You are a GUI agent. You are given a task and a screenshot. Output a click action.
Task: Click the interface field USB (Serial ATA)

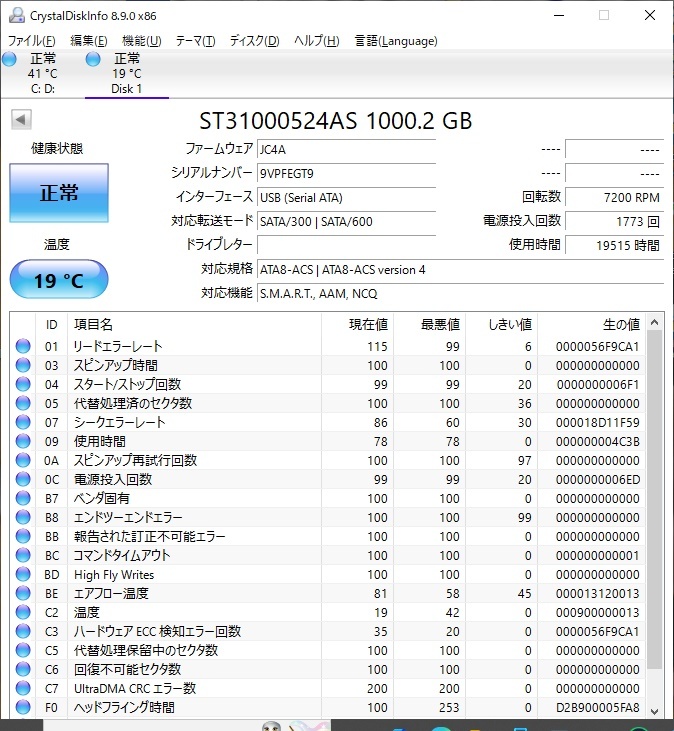pos(346,198)
